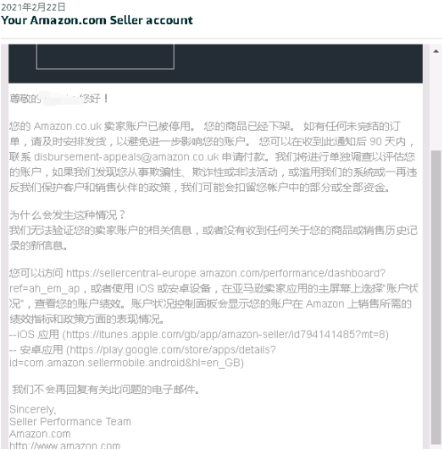Open the itunes.apple.com Amazon Seller app link

coord(226,334)
